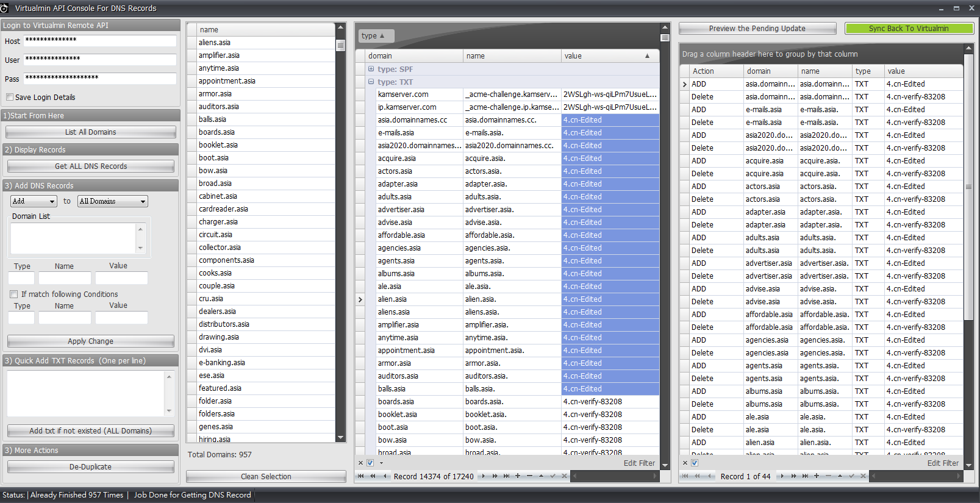The width and height of the screenshot is (980, 503).
Task: Delete current record in DNS records navigator
Action: 529,476
